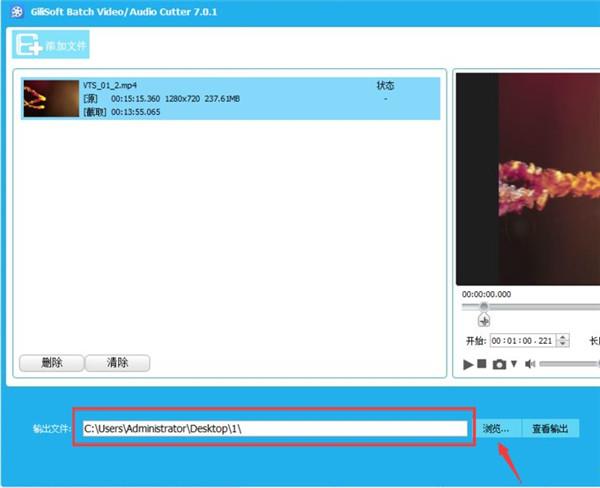Click the clip duration 00:13:55.065 text
600x488 pixels.
[135, 112]
